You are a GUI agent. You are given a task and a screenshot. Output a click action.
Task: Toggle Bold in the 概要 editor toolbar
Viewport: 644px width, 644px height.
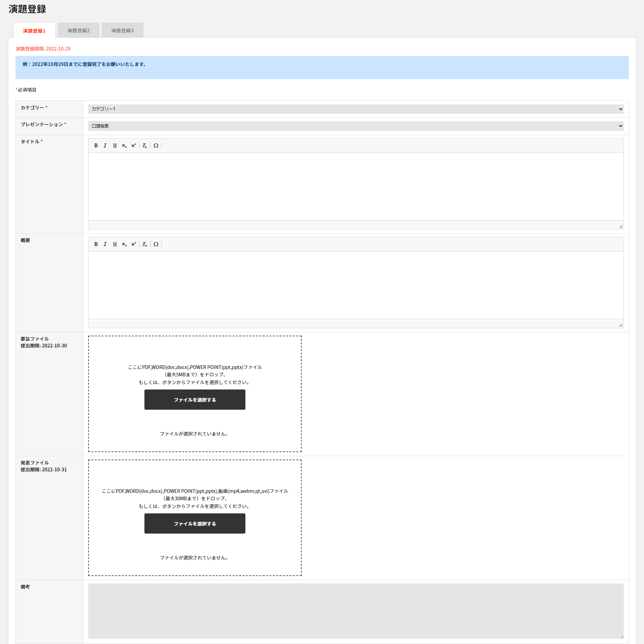96,244
